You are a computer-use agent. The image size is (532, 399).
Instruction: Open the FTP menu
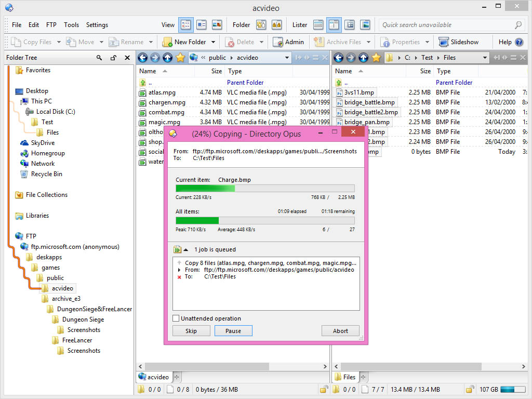pos(51,25)
